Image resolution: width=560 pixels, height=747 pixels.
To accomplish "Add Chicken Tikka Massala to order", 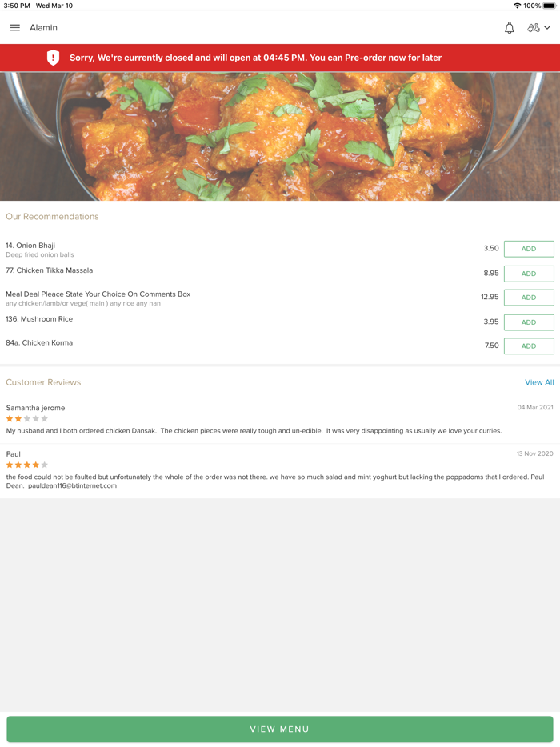I will (x=528, y=274).
